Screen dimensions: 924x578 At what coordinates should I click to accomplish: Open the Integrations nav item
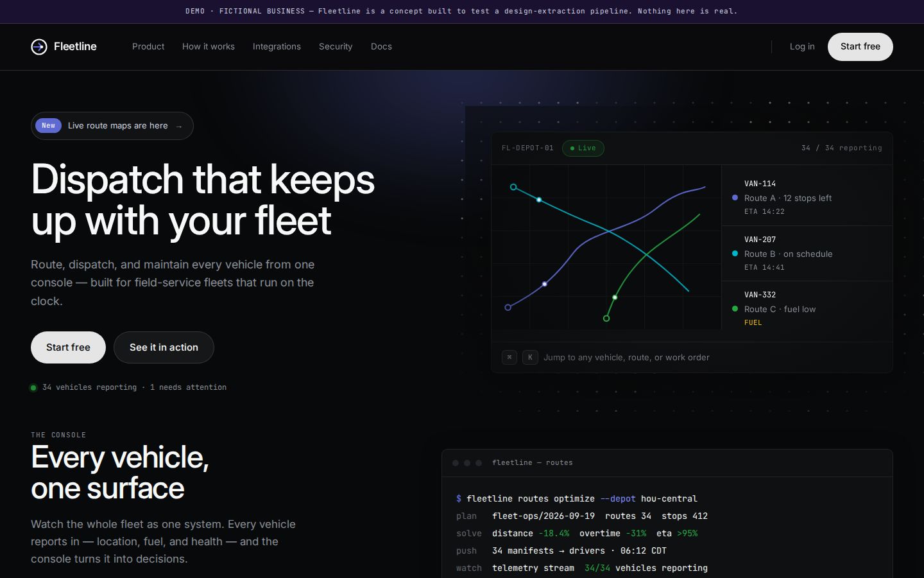[277, 46]
